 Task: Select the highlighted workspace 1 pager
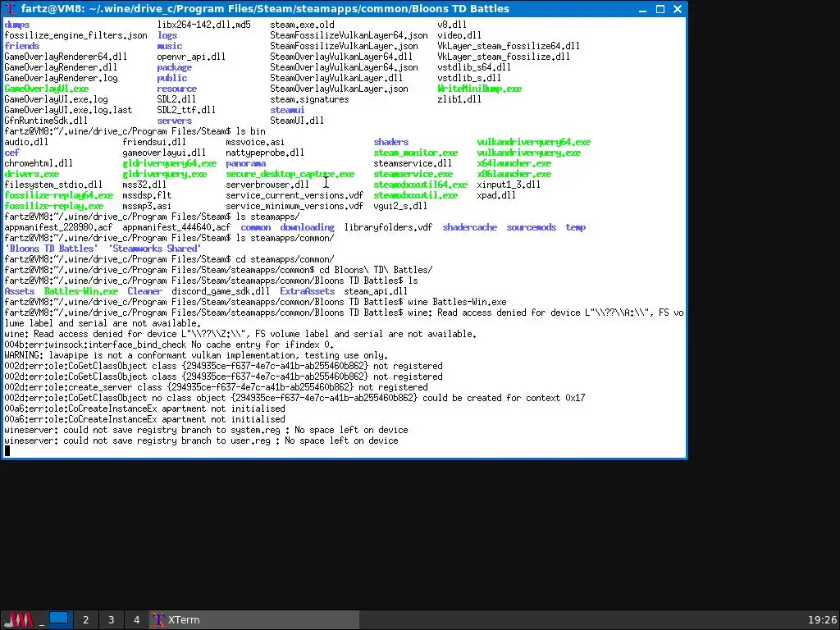coord(59,619)
